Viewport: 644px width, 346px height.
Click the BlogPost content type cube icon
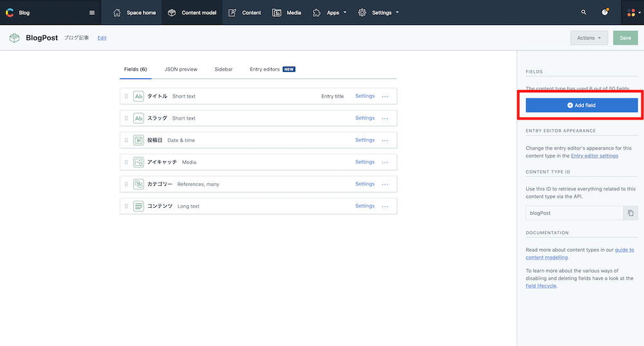pos(14,38)
